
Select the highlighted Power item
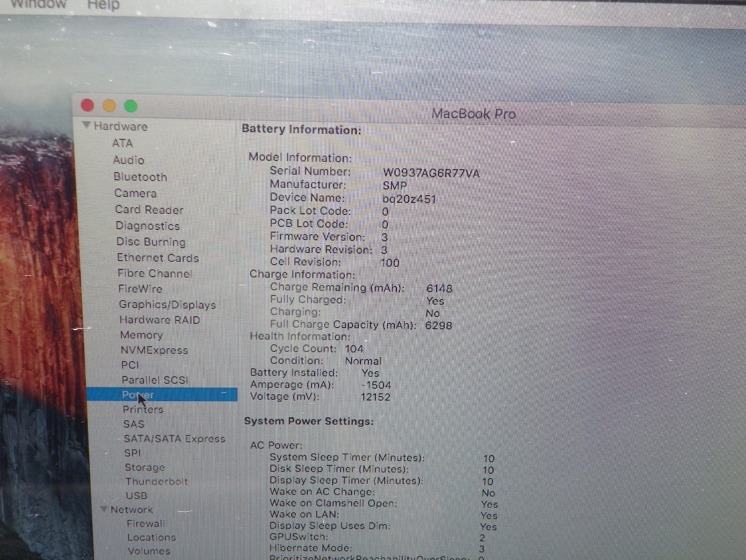[x=162, y=395]
